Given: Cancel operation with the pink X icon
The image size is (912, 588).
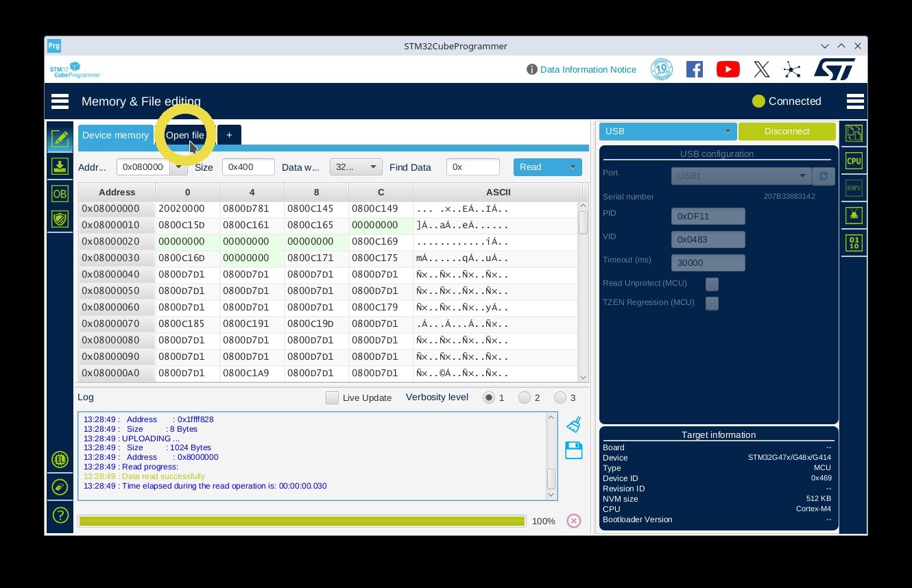Looking at the screenshot, I should pyautogui.click(x=574, y=521).
